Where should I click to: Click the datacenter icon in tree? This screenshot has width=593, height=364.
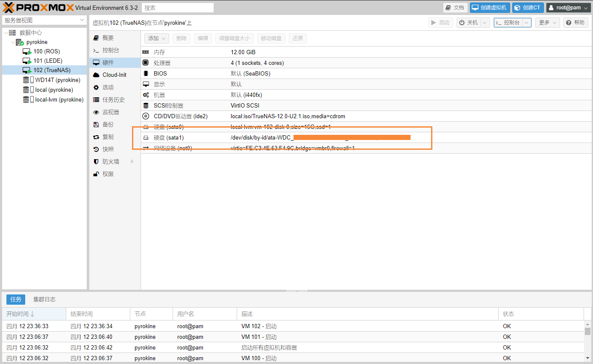coord(12,33)
